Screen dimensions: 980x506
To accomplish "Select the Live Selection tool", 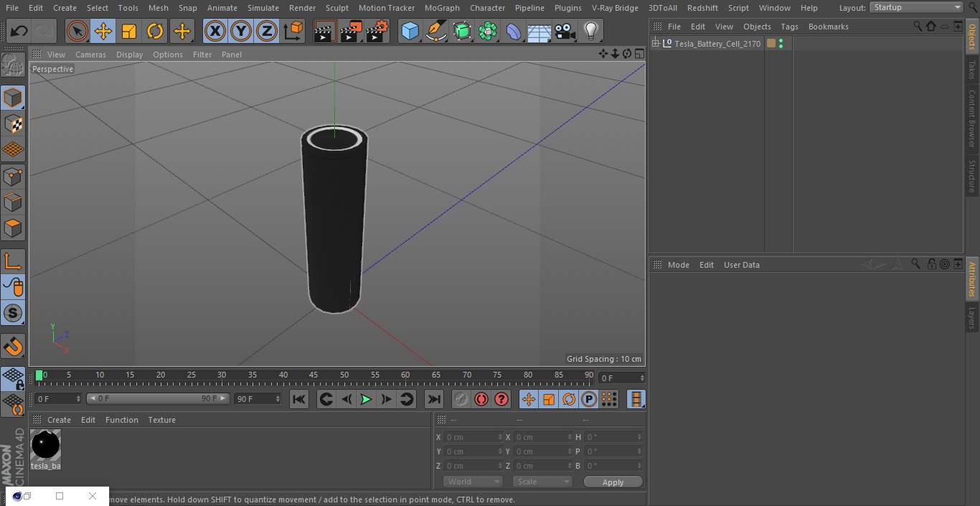I will (77, 31).
